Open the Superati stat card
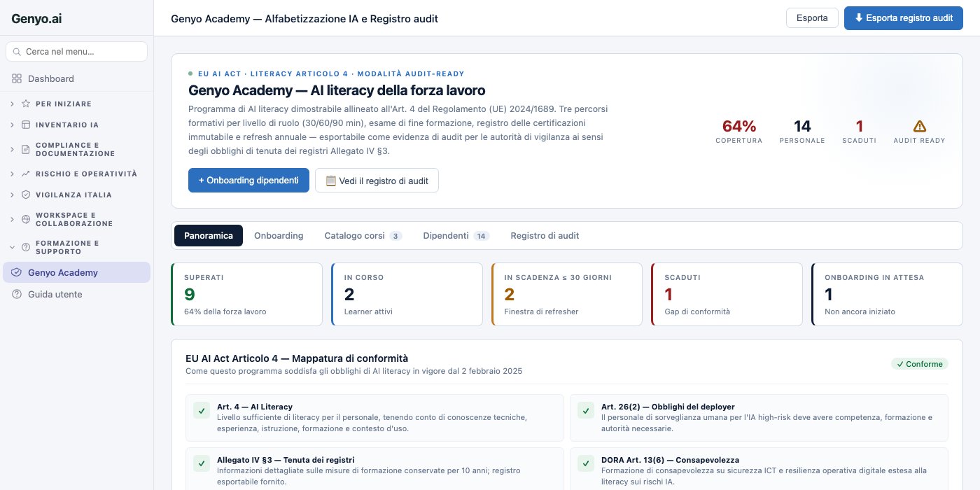 (246, 294)
